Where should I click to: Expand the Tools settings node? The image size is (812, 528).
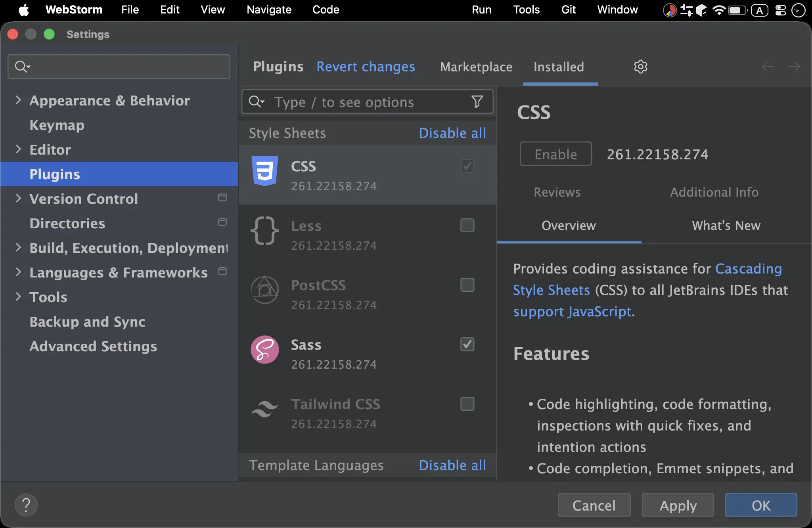click(18, 297)
